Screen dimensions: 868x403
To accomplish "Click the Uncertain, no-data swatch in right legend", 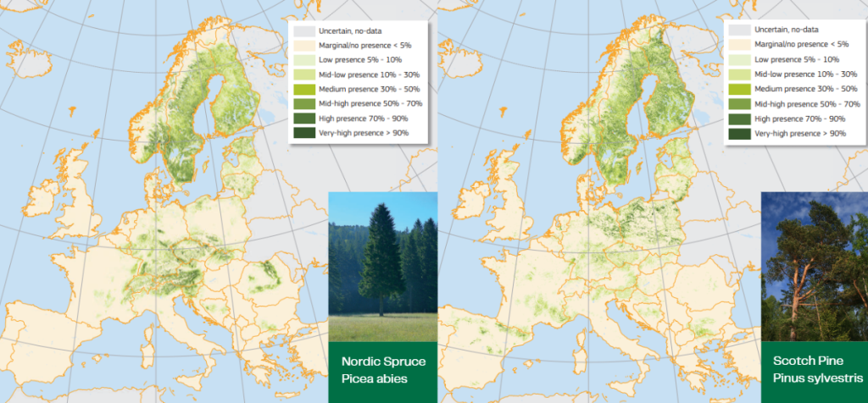I will 739,30.
